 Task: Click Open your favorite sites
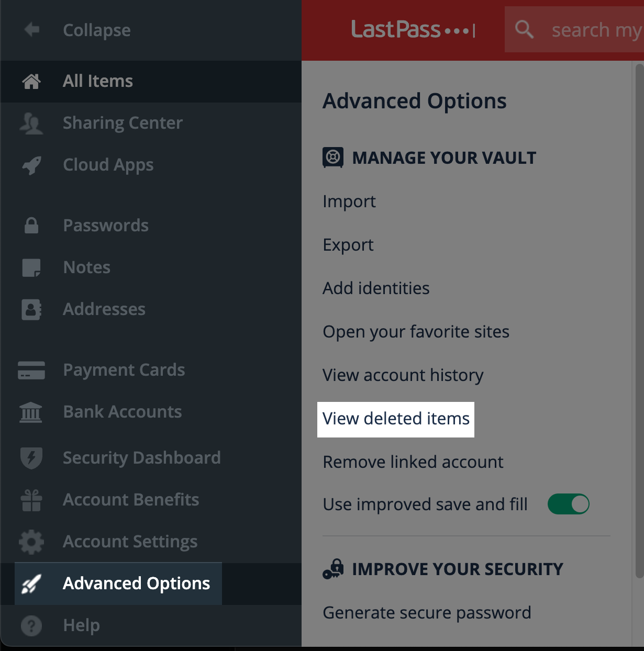click(416, 332)
